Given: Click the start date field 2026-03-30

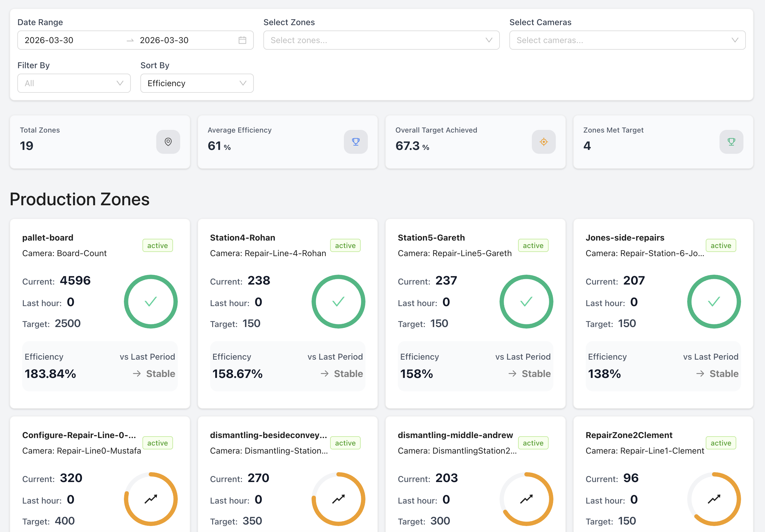Looking at the screenshot, I should (x=49, y=40).
